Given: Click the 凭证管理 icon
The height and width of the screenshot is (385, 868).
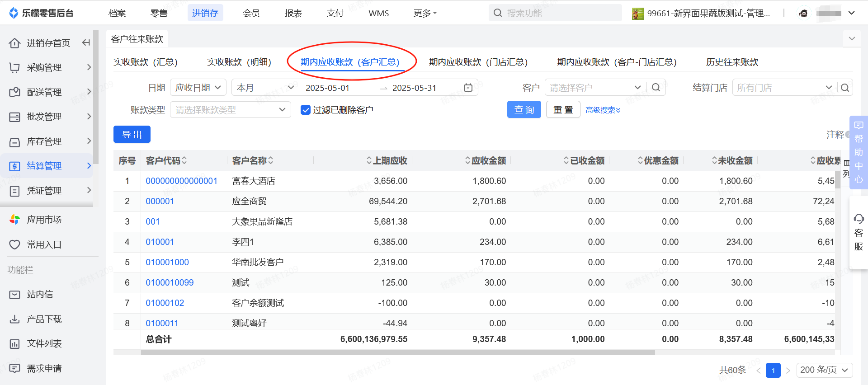Looking at the screenshot, I should click(x=14, y=191).
